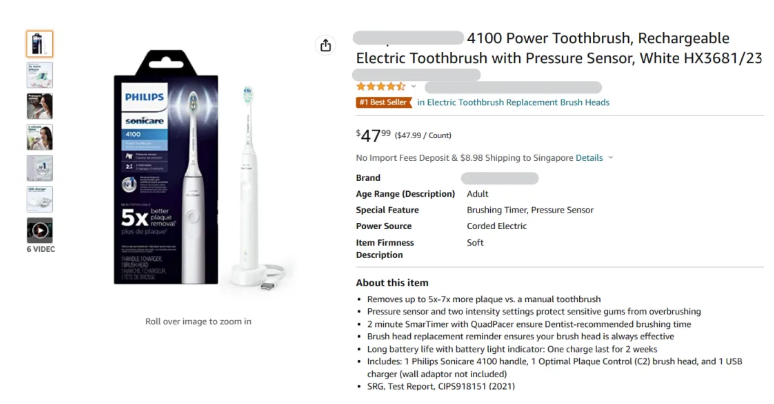
Task: Open the shipping Details link
Action: 589,157
